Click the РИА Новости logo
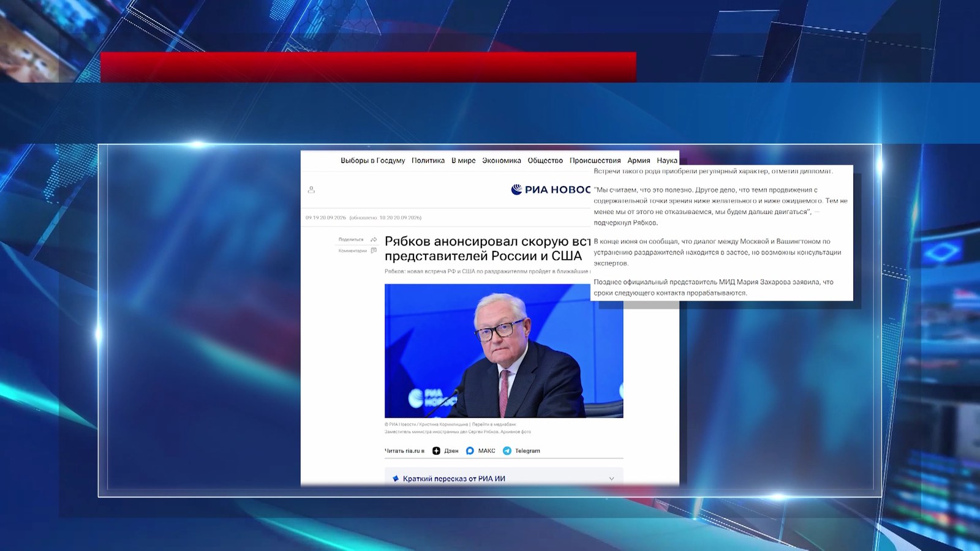Image resolution: width=980 pixels, height=551 pixels. pyautogui.click(x=551, y=190)
